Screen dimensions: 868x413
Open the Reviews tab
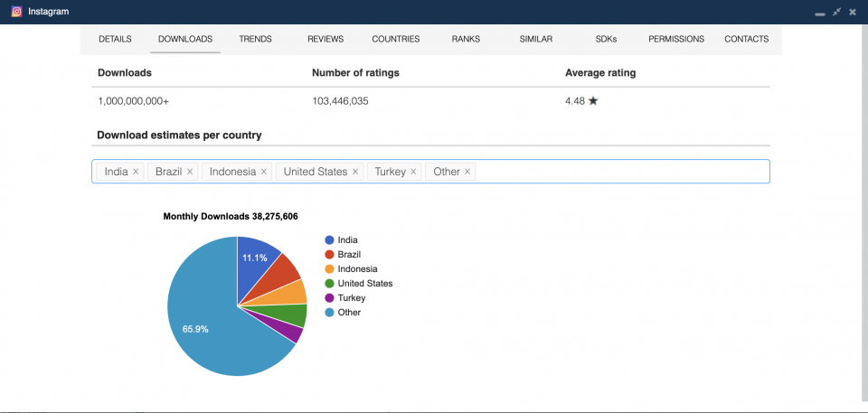click(325, 39)
